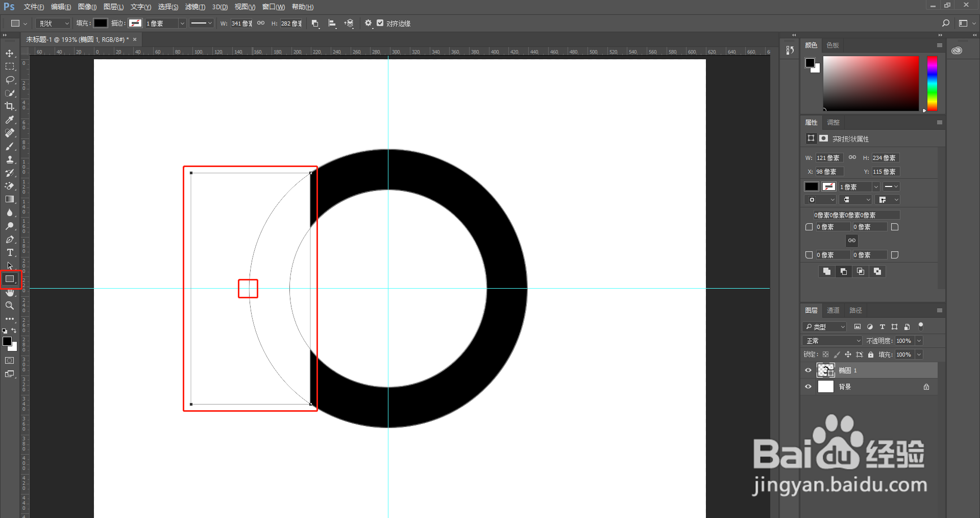Select the Zoom tool
Image resolution: width=980 pixels, height=518 pixels.
[10, 305]
